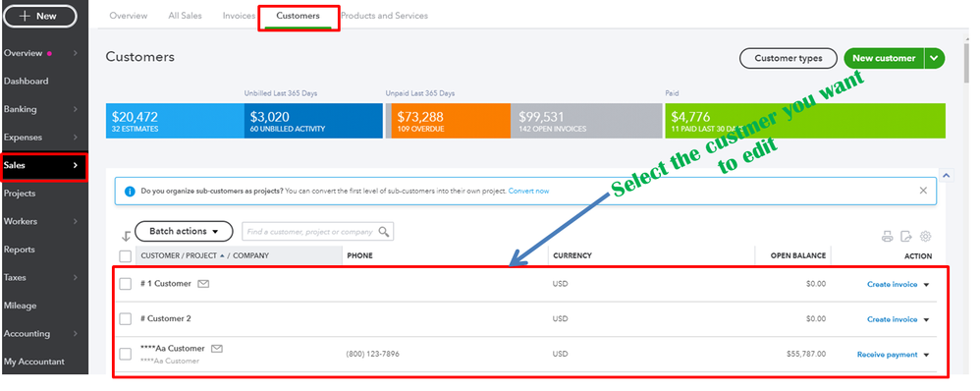Image resolution: width=980 pixels, height=391 pixels.
Task: Sort by the Phone column header
Action: 359,255
